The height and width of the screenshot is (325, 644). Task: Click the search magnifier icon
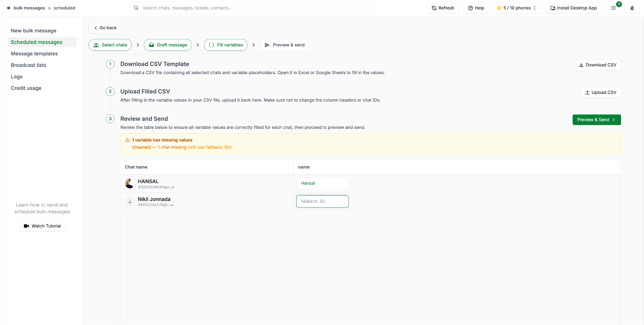(x=136, y=8)
